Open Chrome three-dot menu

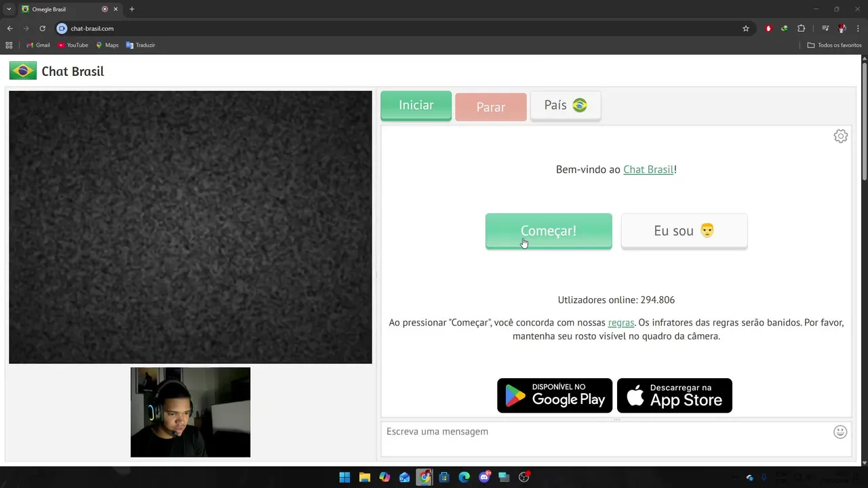click(x=859, y=28)
